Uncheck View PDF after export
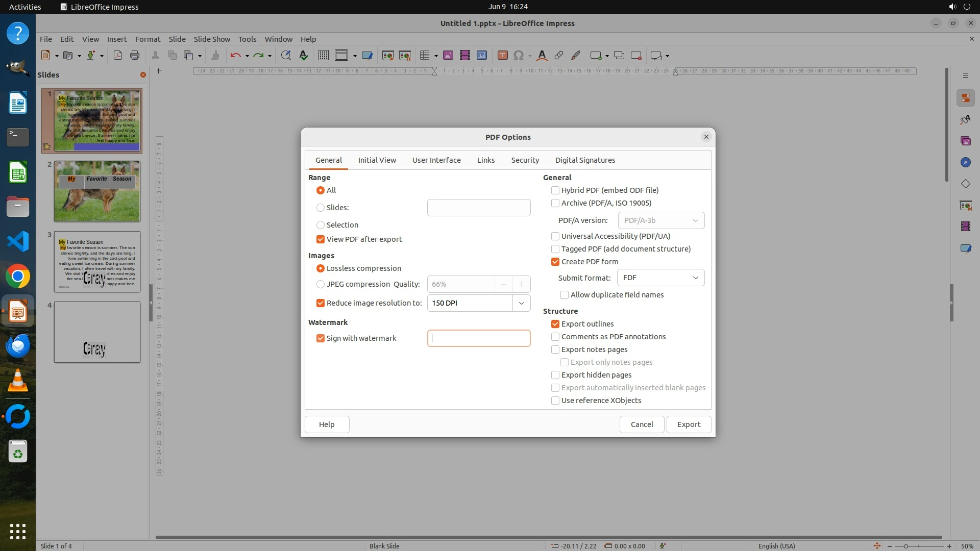 [321, 239]
